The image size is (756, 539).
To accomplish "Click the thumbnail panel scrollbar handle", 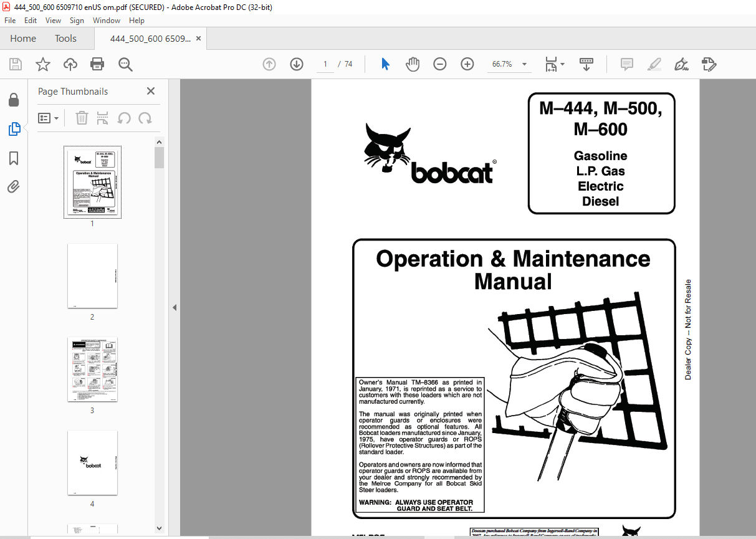I will coord(160,158).
